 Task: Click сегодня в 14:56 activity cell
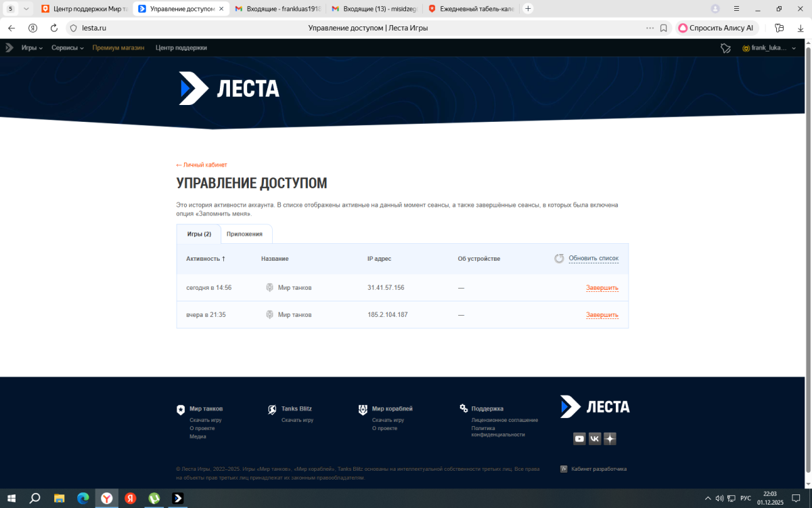209,288
